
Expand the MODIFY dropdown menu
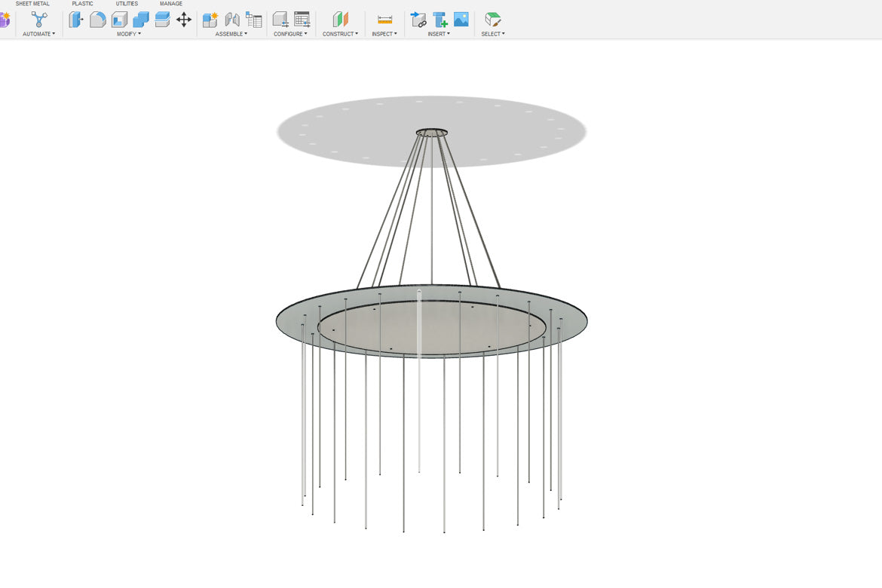pyautogui.click(x=129, y=34)
